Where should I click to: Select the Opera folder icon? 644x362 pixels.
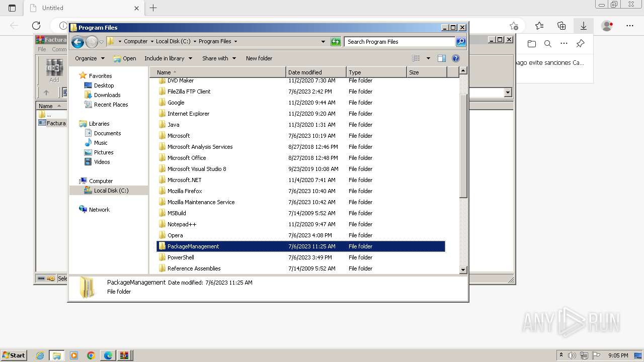tap(162, 235)
